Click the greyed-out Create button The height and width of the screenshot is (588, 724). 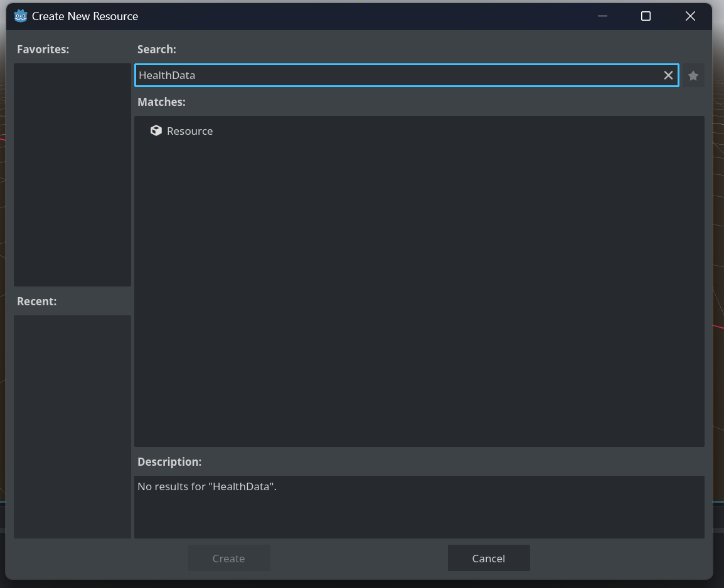(x=229, y=558)
